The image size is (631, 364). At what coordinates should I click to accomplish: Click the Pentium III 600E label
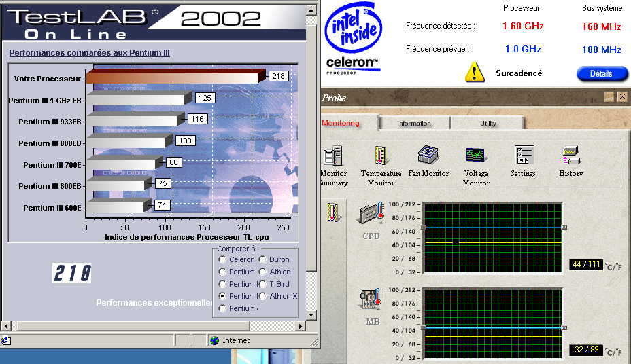[x=52, y=208]
